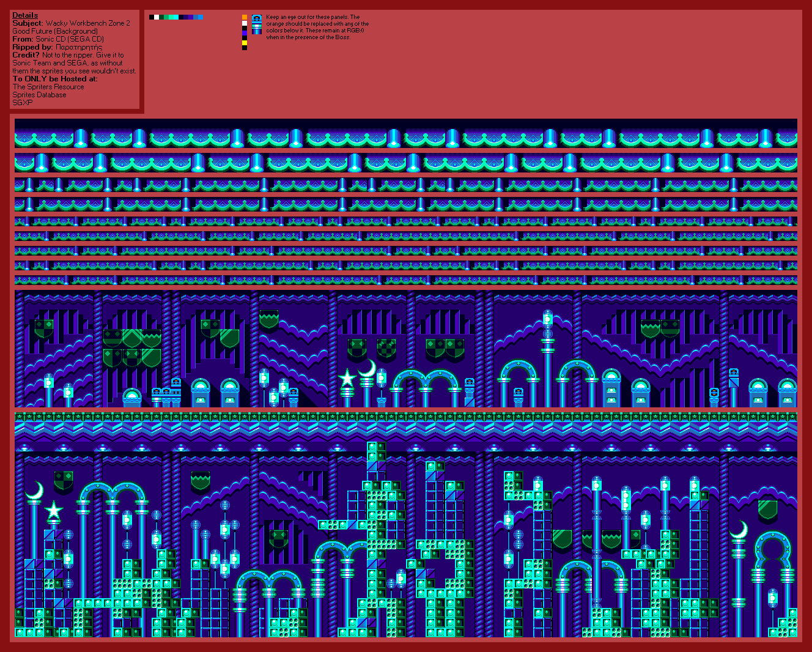The image size is (812, 652).
Task: Click the underlined 'Details' heading
Action: tap(25, 15)
